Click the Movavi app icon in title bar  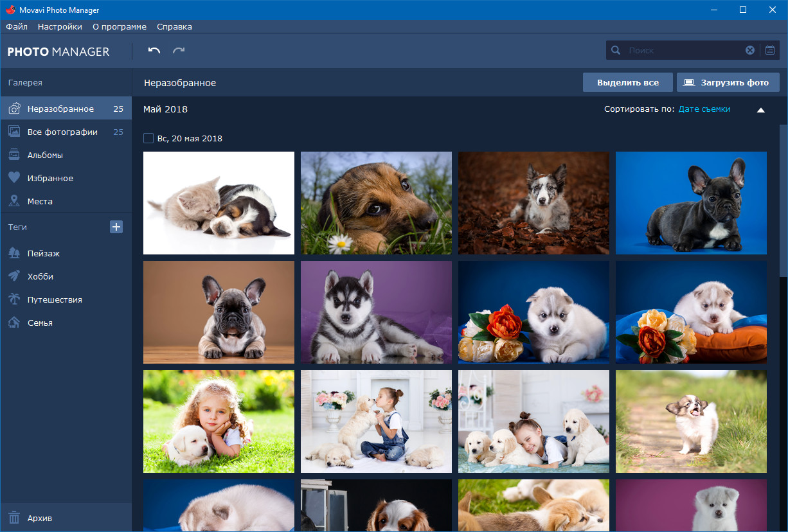(10, 10)
